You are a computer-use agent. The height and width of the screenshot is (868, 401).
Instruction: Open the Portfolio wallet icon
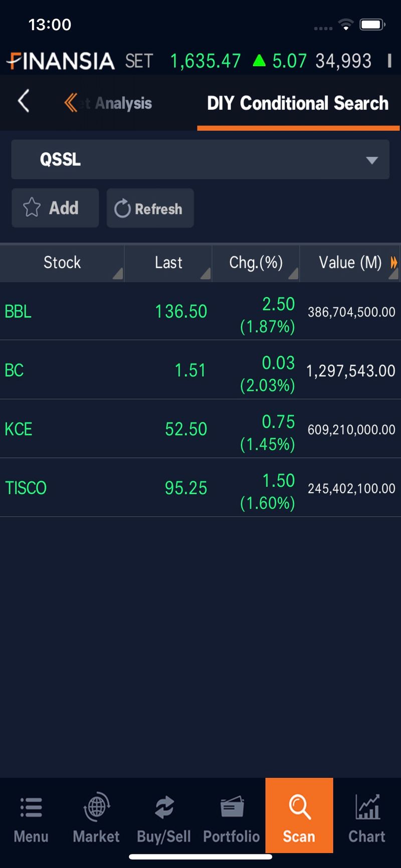232,807
